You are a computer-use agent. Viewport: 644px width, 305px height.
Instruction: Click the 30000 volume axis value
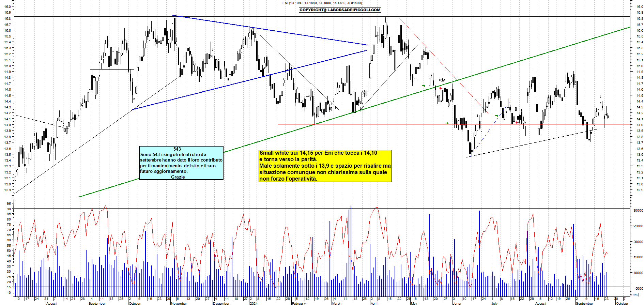click(638, 211)
